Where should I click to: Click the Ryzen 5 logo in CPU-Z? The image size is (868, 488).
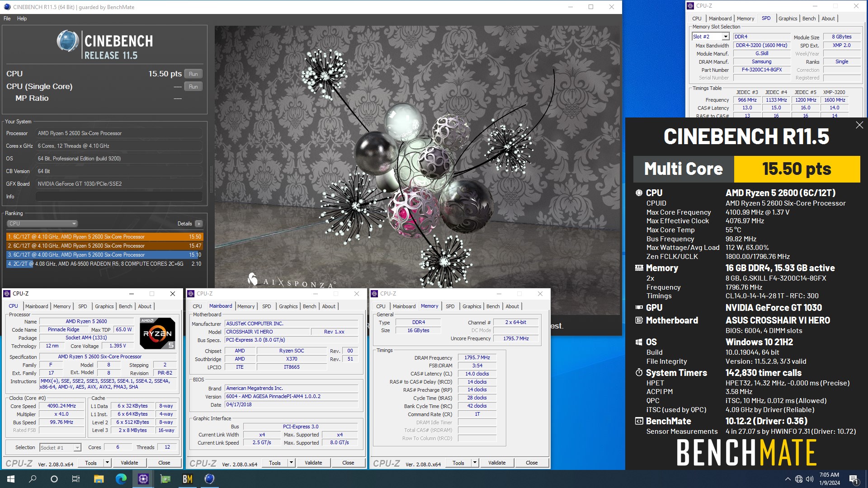(x=157, y=333)
